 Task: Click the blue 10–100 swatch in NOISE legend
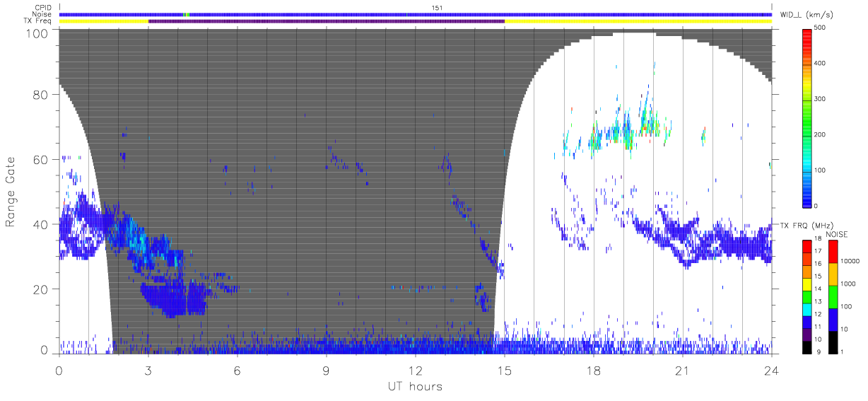tap(832, 320)
